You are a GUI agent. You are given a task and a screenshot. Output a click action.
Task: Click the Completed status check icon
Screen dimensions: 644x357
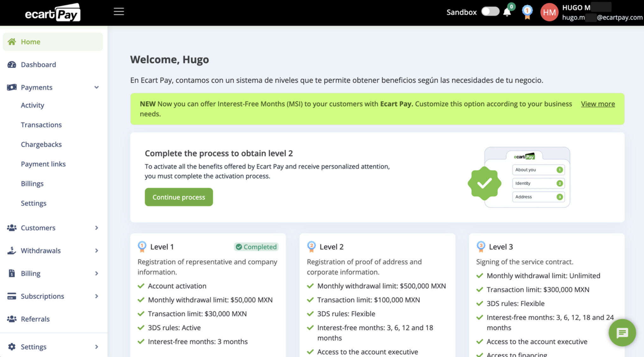pyautogui.click(x=239, y=247)
